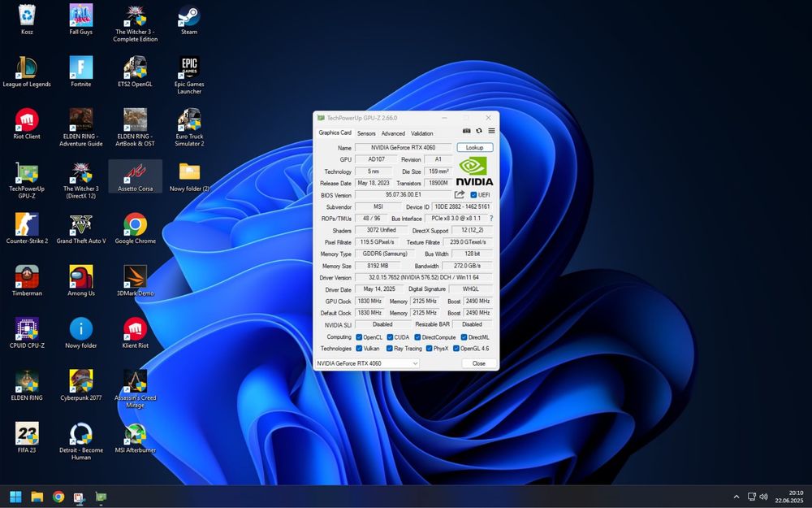812x508 pixels.
Task: Select Detroit: Become Human shortcut
Action: (80, 441)
